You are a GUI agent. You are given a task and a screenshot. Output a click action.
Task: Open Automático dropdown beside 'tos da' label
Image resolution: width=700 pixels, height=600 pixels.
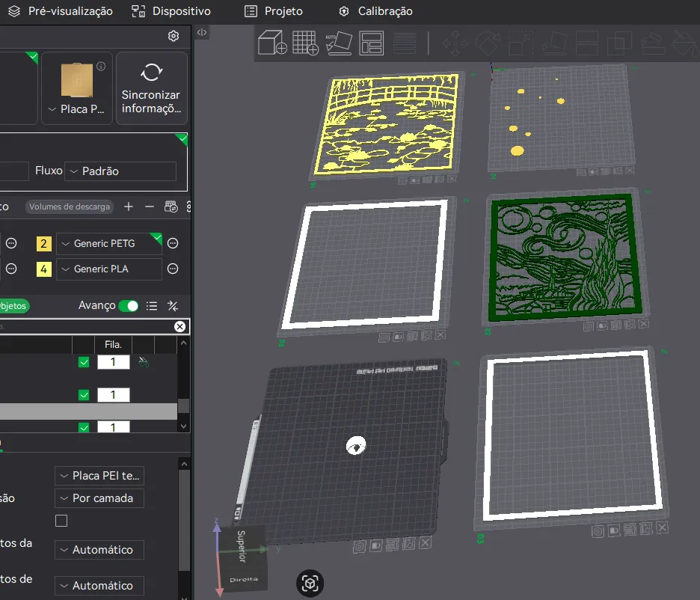point(99,550)
